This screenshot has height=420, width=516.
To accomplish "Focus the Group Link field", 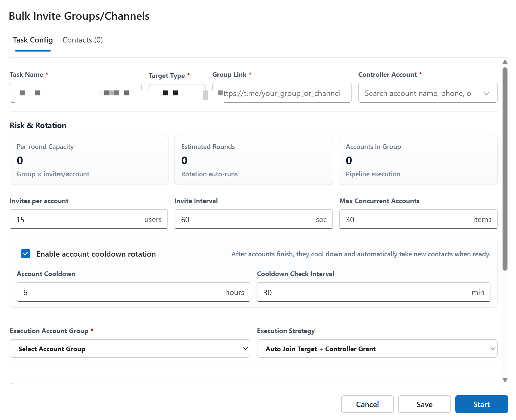I will click(x=282, y=93).
